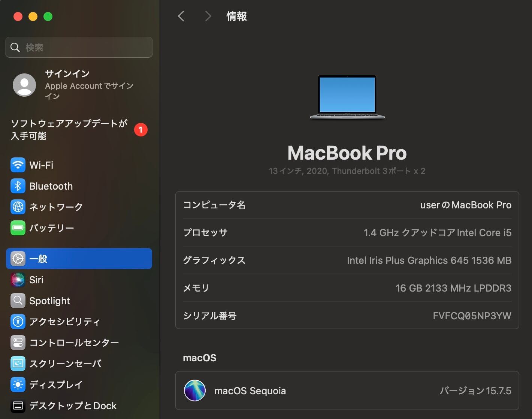Viewport: 532px width, 419px height.
Task: Click the Intel Iris Plus Graphics 645 value
Action: pos(429,260)
